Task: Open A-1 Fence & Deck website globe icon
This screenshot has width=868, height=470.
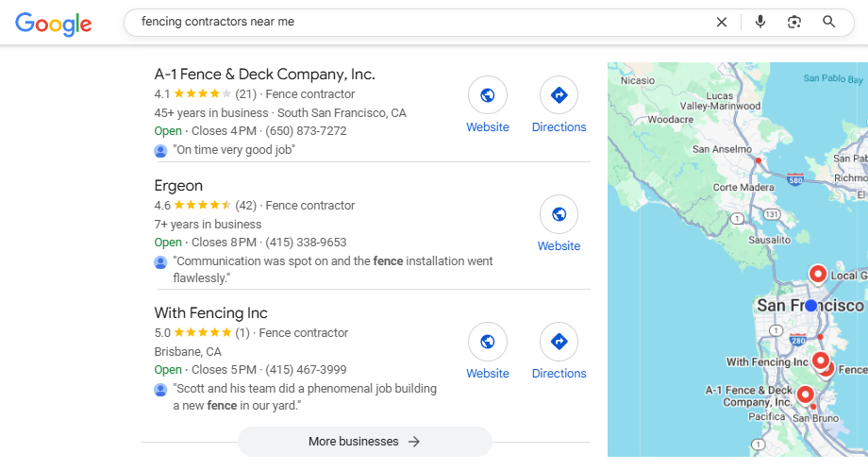Action: 488,95
